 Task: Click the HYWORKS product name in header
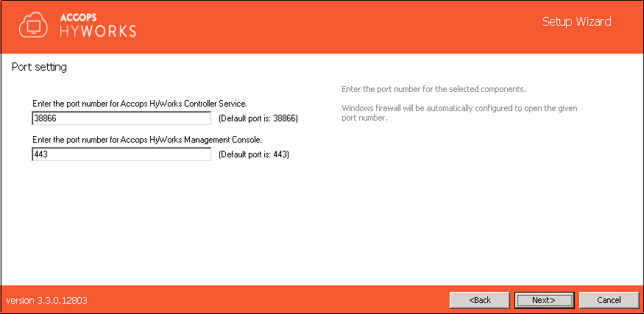pos(98,31)
